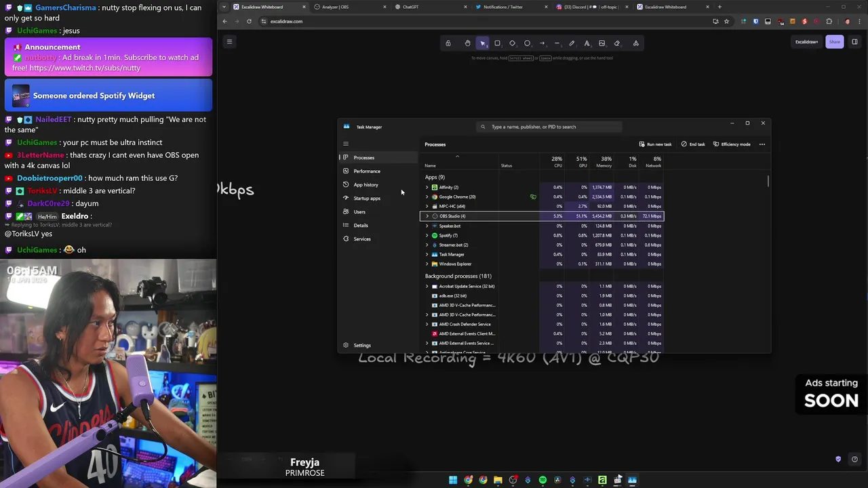This screenshot has height=488, width=868.
Task: Expand the OBS Studio (4) process group
Action: tap(427, 216)
